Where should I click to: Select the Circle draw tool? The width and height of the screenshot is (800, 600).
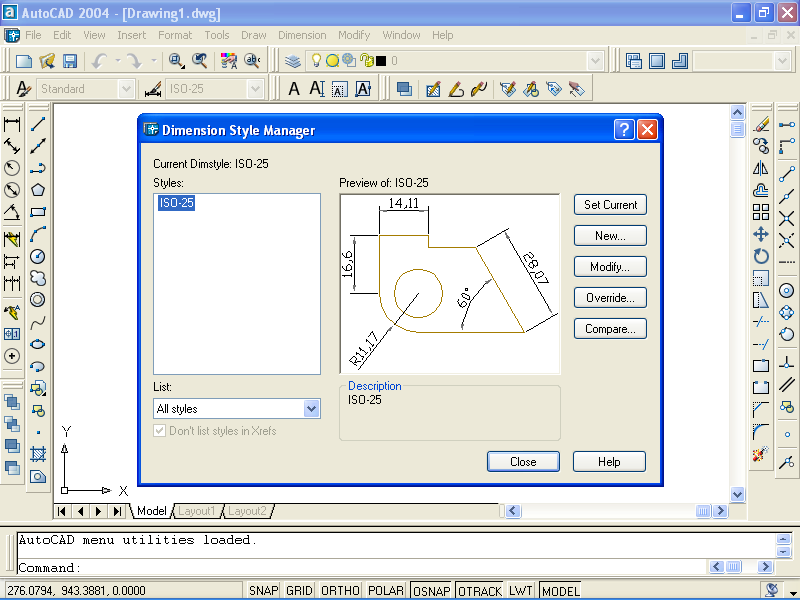tap(38, 256)
